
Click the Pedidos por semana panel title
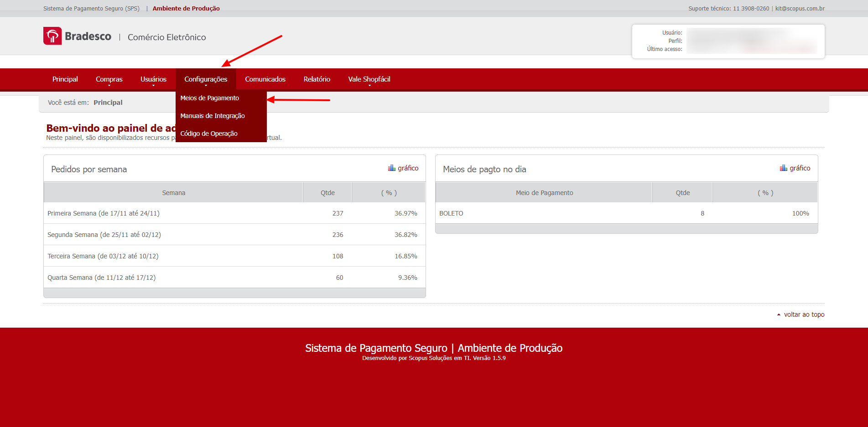click(x=89, y=169)
